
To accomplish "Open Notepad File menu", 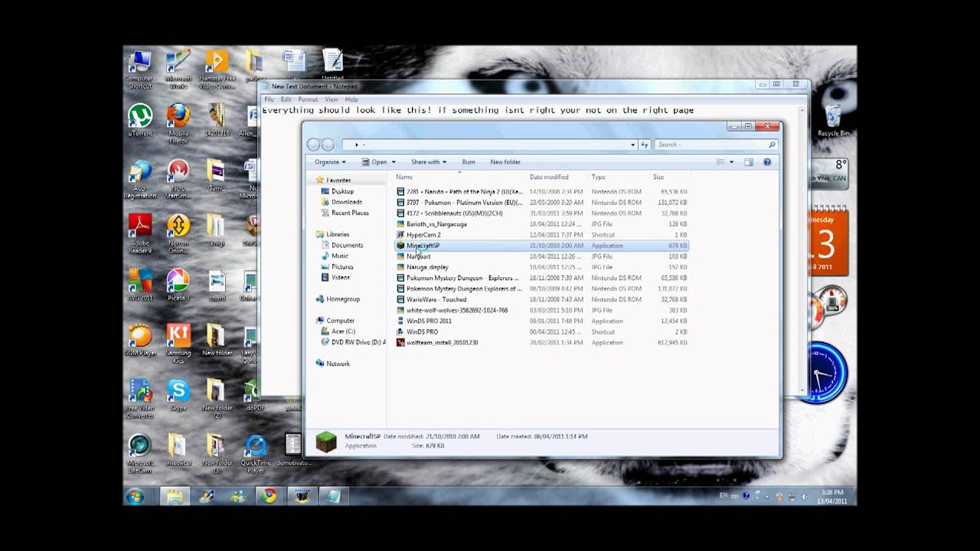I will tap(269, 99).
